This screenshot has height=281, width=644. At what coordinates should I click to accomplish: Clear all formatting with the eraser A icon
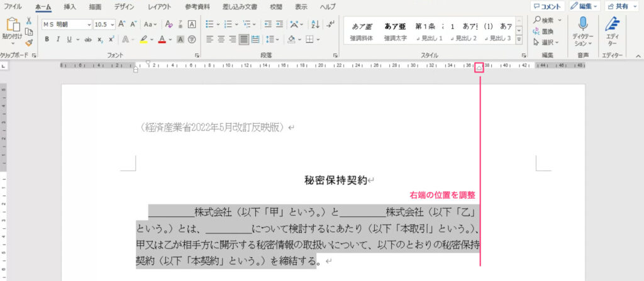[169, 25]
